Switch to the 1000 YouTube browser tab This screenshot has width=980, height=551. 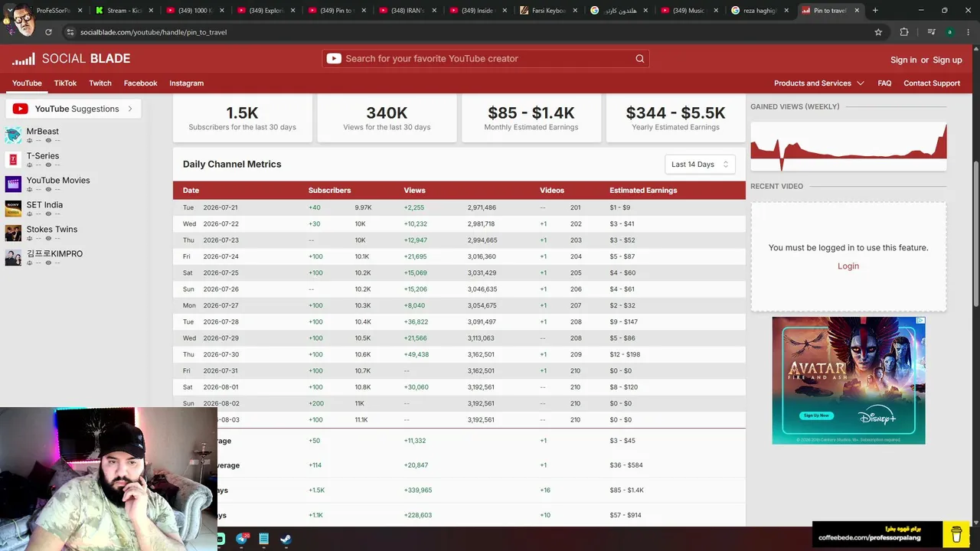click(x=194, y=11)
